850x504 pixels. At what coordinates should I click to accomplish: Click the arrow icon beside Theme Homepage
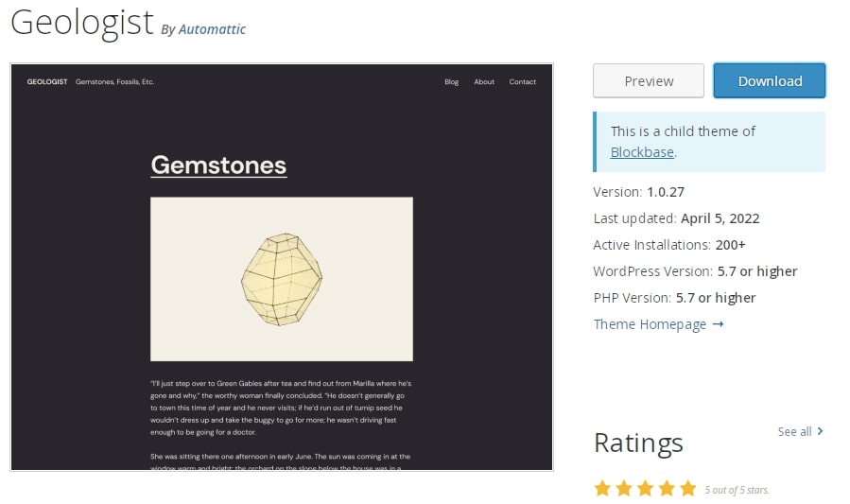pos(718,324)
